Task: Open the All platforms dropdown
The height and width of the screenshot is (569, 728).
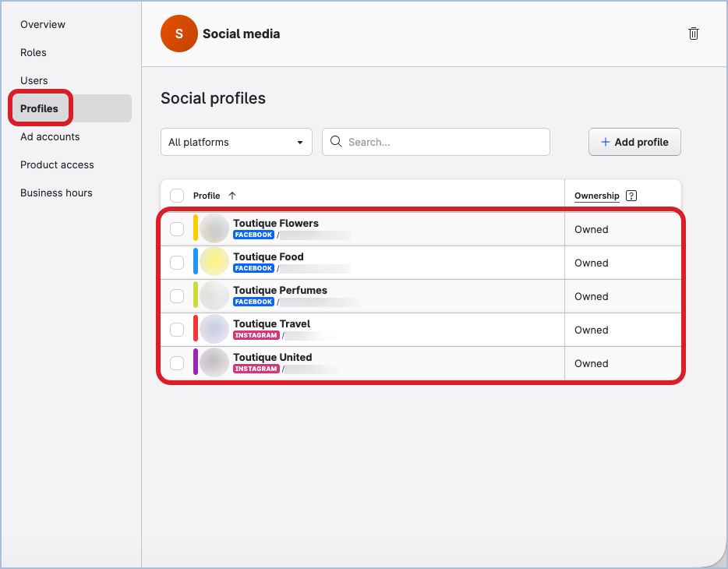Action: pos(236,142)
